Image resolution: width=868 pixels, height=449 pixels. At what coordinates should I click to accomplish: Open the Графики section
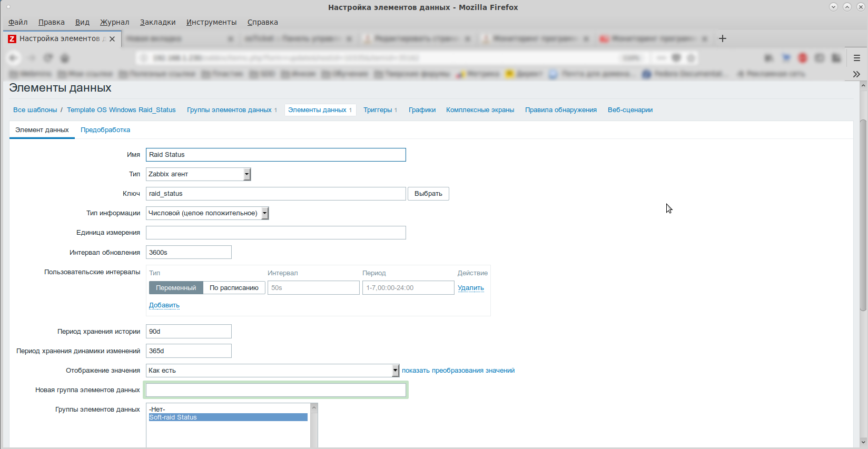[422, 110]
